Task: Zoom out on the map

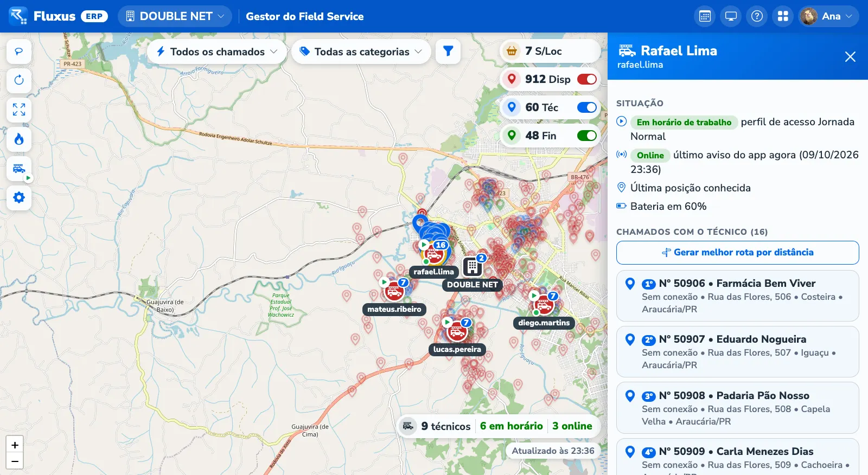Action: pos(15,461)
